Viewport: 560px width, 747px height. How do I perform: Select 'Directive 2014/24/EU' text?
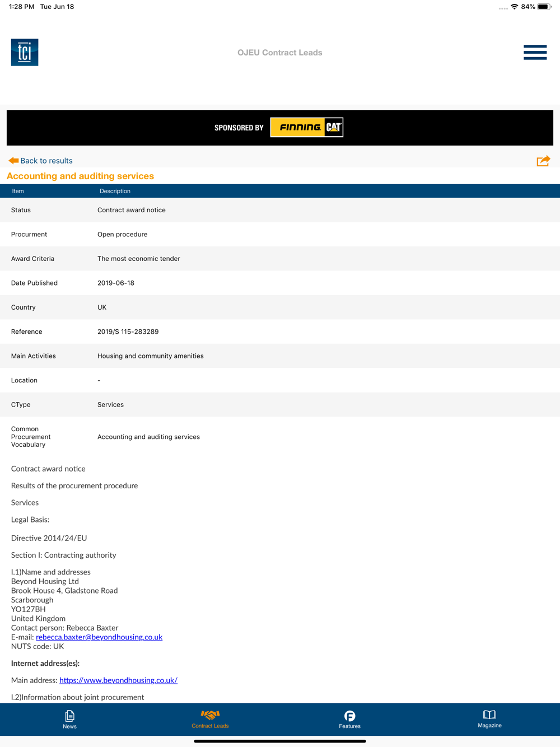click(x=49, y=538)
